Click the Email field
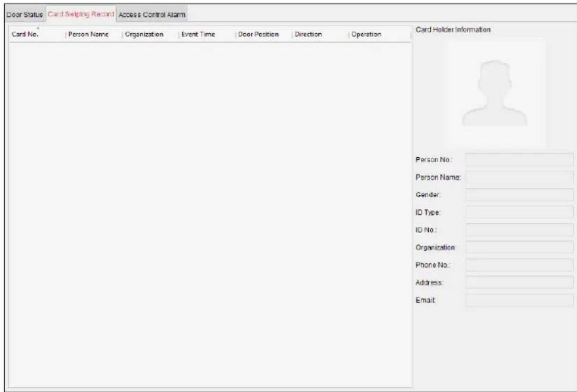The width and height of the screenshot is (577, 392). pyautogui.click(x=519, y=300)
